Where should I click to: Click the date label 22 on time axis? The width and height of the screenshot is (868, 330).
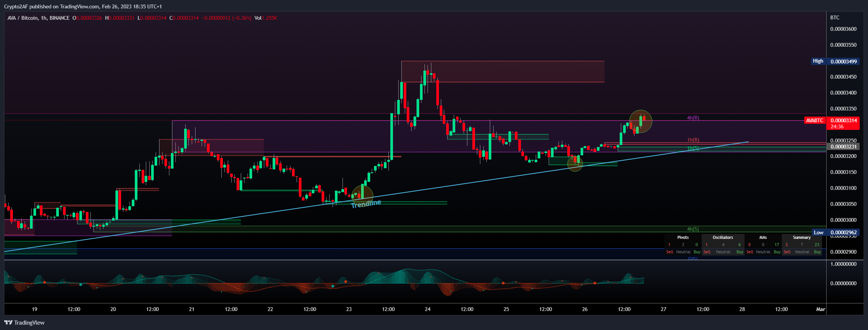click(270, 309)
